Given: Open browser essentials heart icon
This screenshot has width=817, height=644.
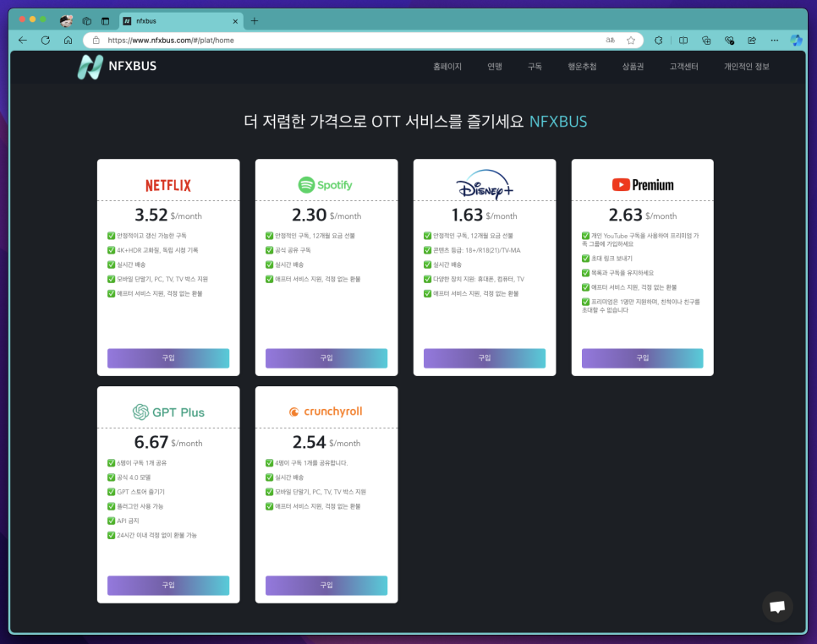Looking at the screenshot, I should tap(729, 40).
